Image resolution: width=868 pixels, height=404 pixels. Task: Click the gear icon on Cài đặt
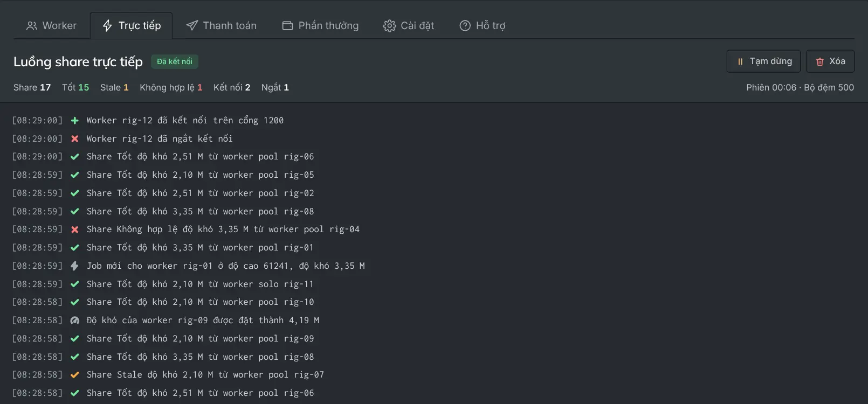point(389,26)
